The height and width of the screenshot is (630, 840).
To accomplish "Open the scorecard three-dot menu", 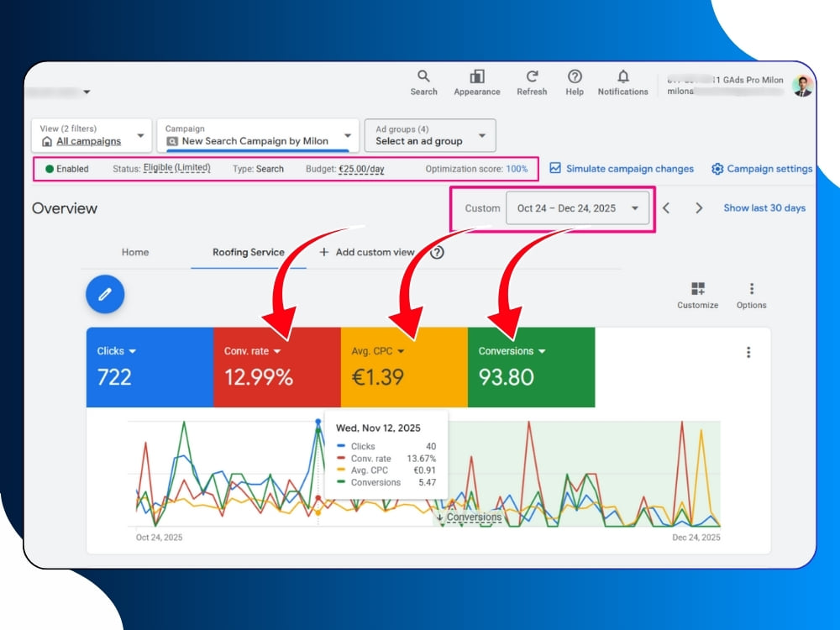I will coord(748,352).
